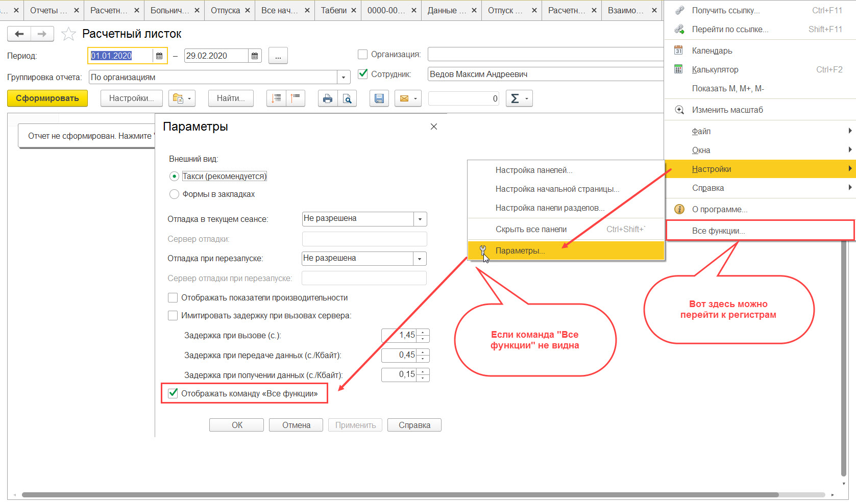Click Получить ссылку link icon

click(679, 10)
